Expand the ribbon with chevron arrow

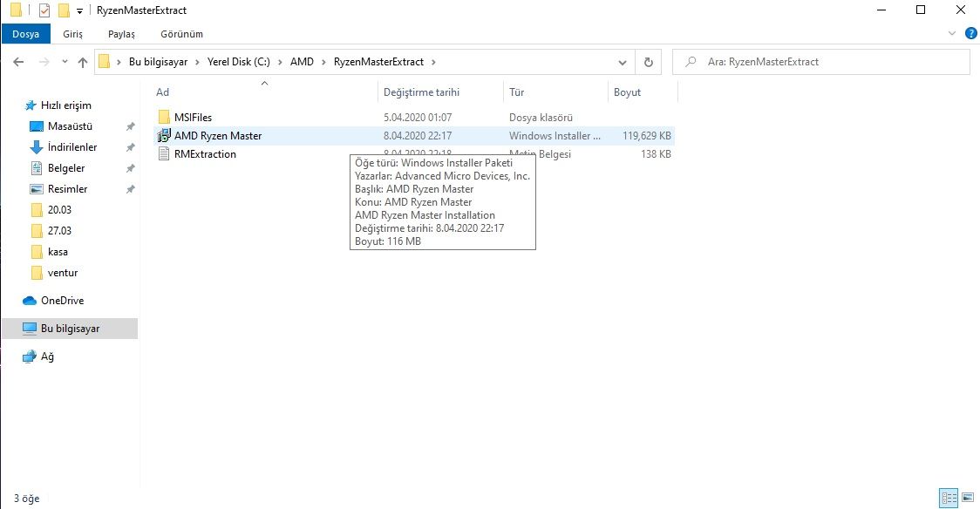click(952, 33)
